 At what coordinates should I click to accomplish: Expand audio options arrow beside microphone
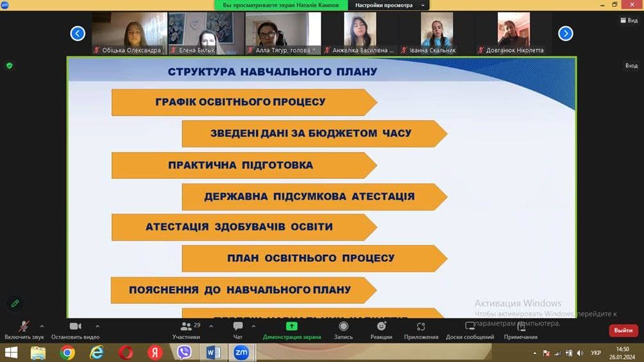(42, 326)
